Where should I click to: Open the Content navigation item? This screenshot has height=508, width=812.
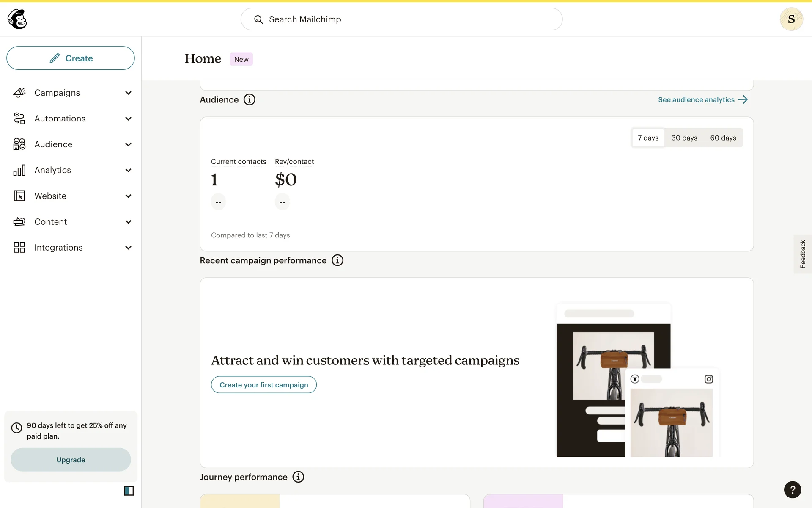(51, 222)
